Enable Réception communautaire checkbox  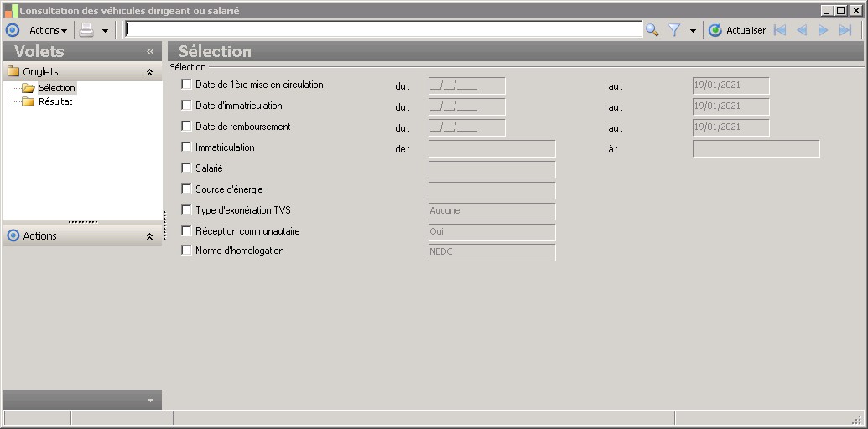pos(186,230)
